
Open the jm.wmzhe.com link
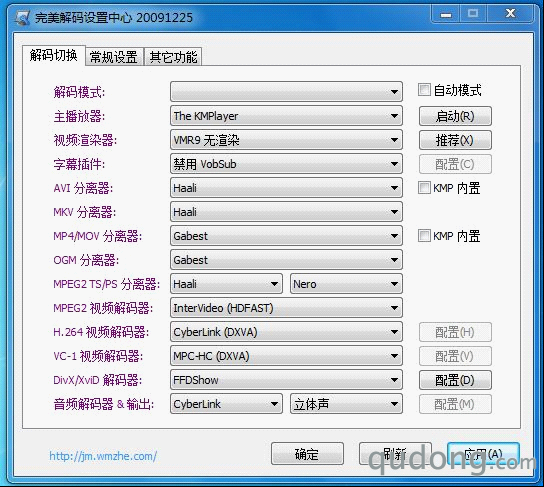click(103, 456)
